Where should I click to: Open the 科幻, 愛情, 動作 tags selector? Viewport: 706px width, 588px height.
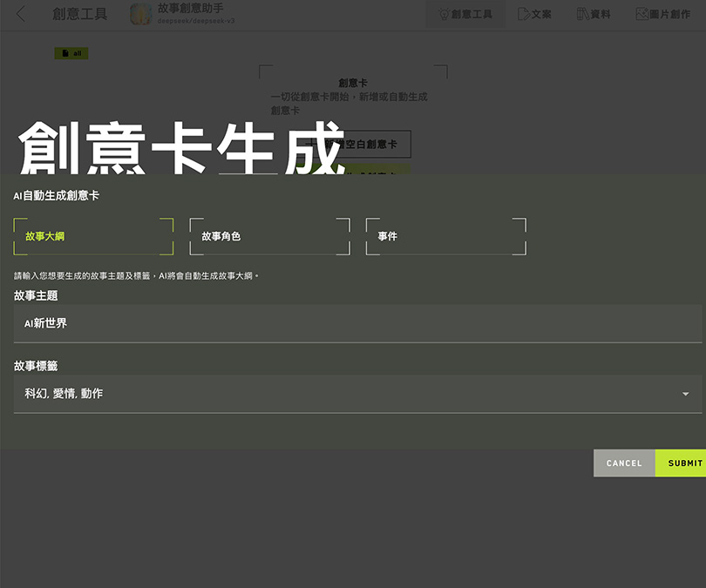coord(349,394)
